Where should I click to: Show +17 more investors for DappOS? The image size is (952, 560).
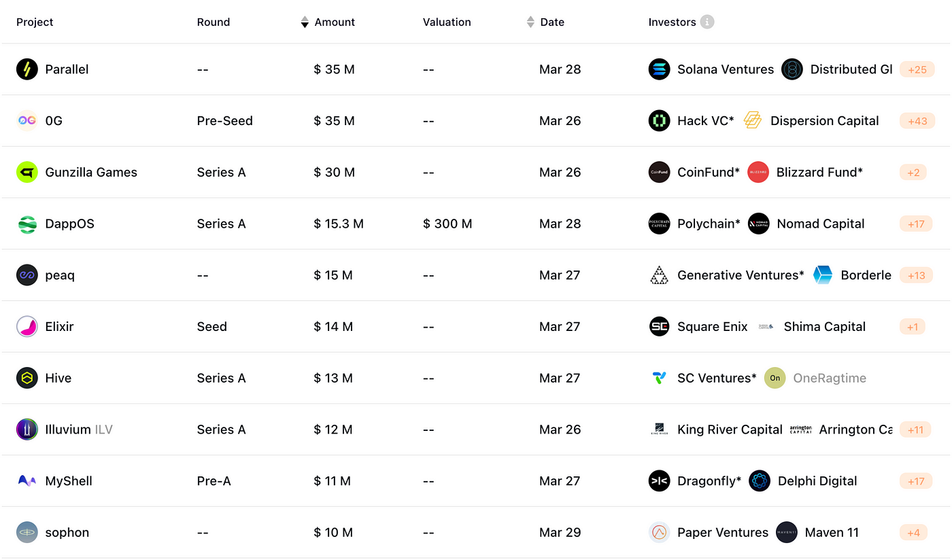tap(916, 224)
